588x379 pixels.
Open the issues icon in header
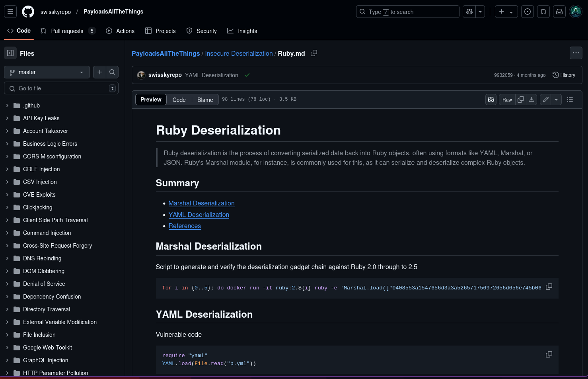528,12
